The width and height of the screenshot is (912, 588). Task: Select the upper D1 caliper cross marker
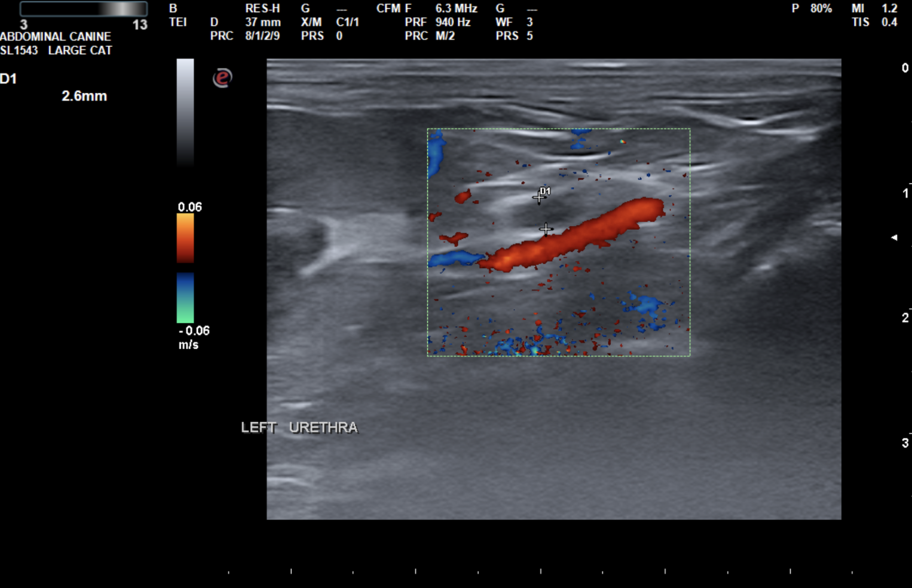click(x=539, y=197)
